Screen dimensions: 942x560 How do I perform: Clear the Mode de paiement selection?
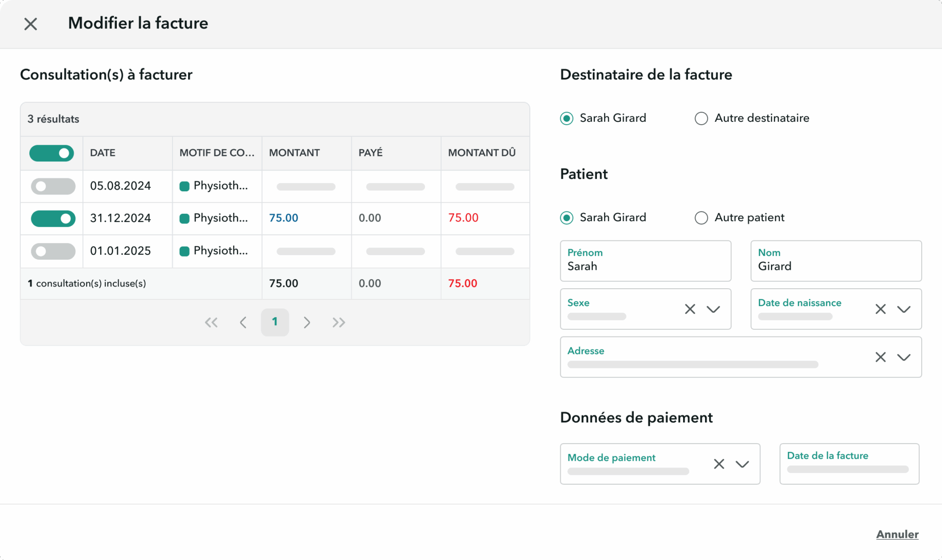(x=718, y=464)
